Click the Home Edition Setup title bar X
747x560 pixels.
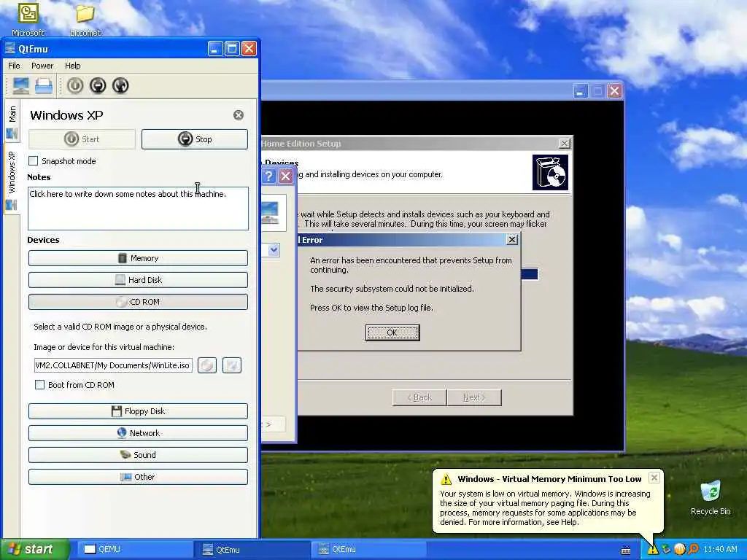564,144
